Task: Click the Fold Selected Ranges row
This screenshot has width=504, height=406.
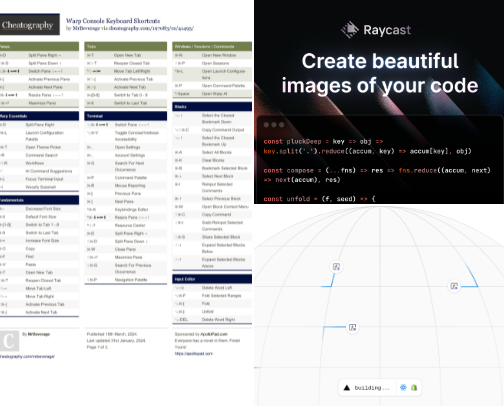Action: coord(212,296)
